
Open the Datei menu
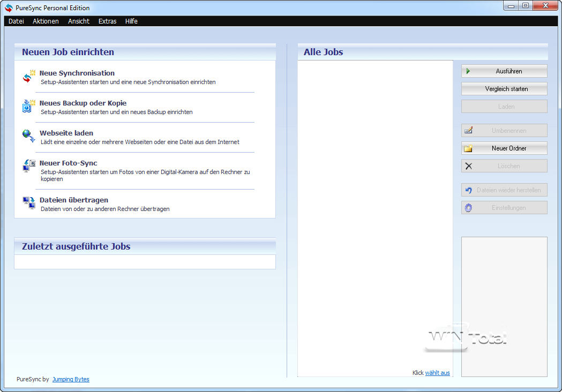click(x=16, y=21)
